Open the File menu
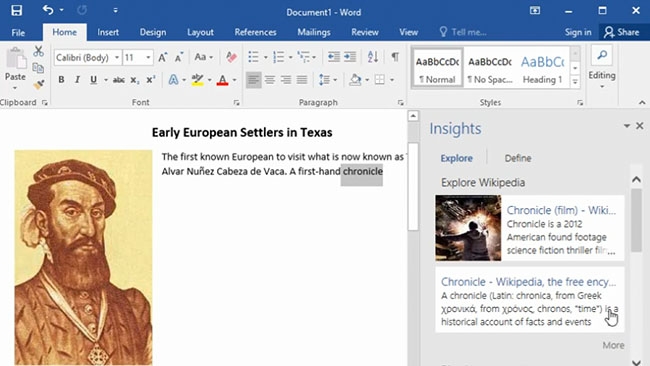This screenshot has width=650, height=366. click(x=18, y=32)
